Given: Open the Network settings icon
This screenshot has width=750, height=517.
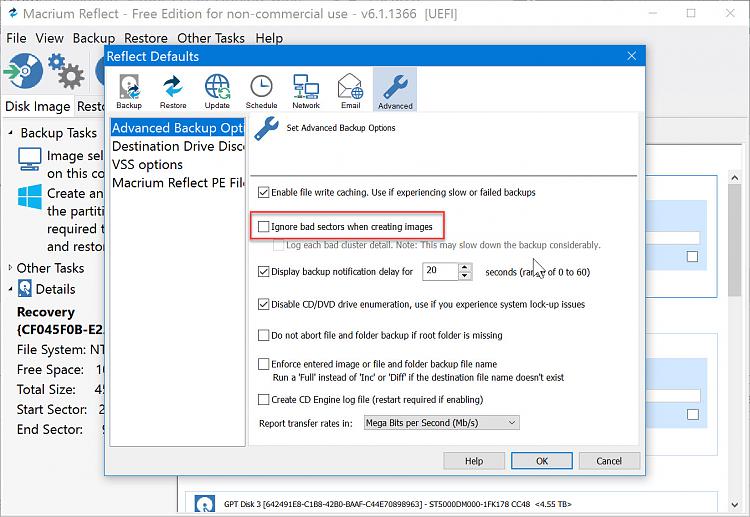Looking at the screenshot, I should [306, 91].
